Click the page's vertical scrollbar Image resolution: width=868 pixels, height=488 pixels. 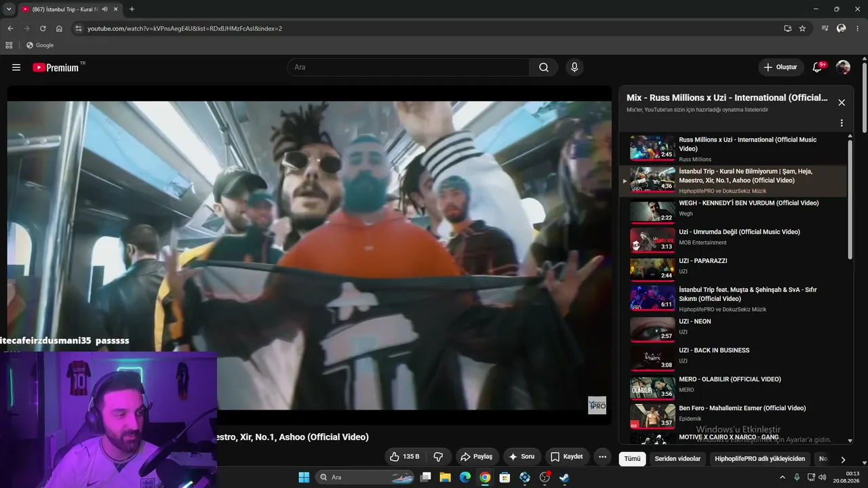point(865,98)
